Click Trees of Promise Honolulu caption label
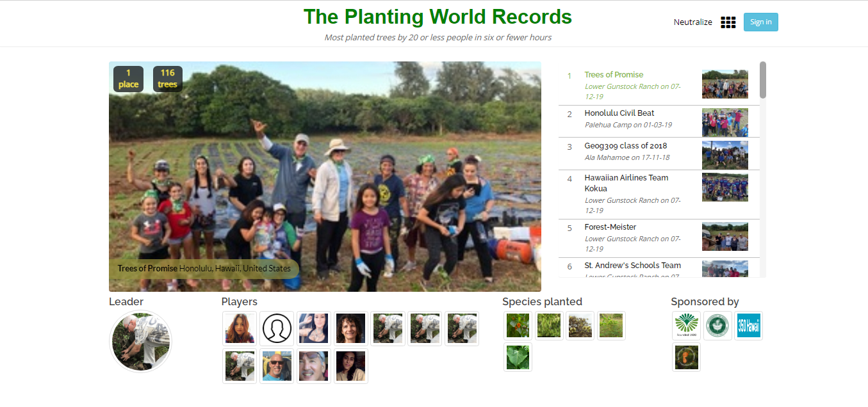This screenshot has height=407, width=868. pos(204,269)
